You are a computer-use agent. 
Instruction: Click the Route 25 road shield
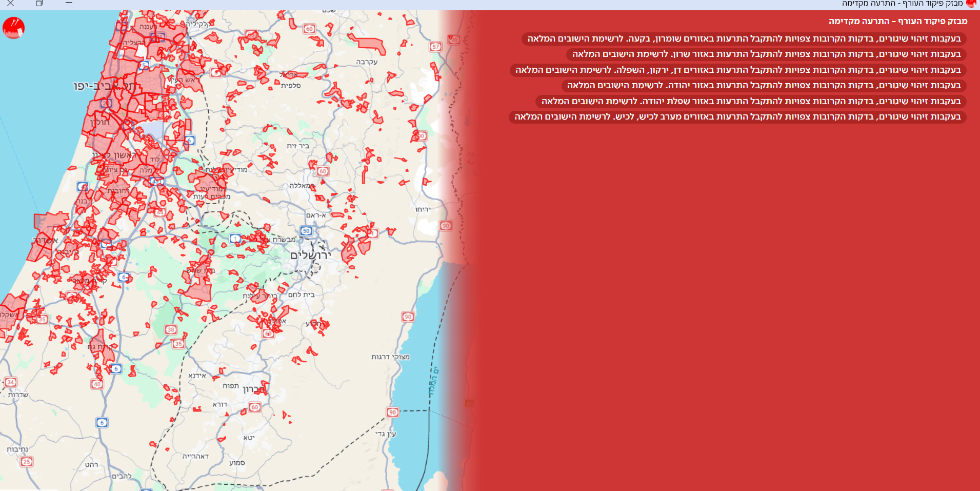[x=27, y=462]
